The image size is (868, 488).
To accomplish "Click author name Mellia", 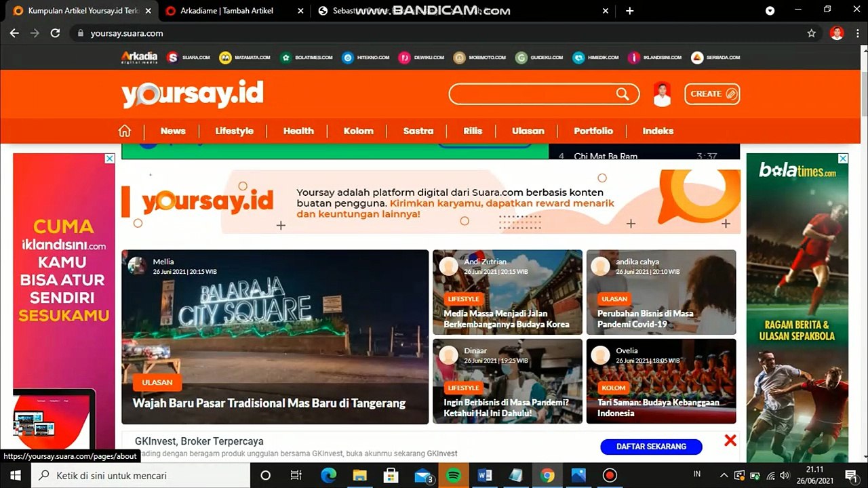I will pos(163,262).
